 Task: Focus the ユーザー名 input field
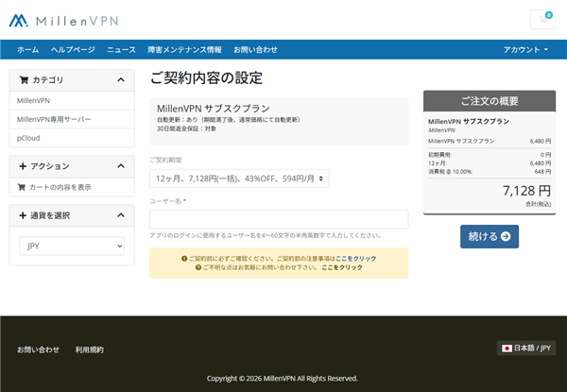point(279,219)
